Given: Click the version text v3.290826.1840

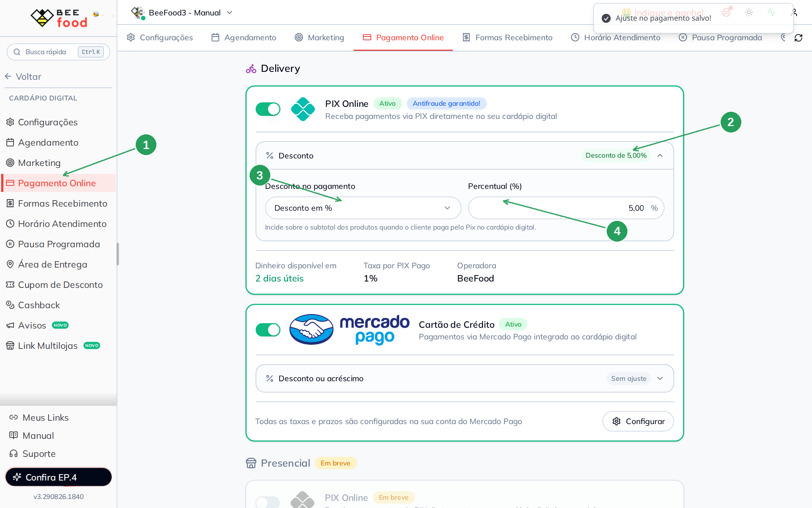Looking at the screenshot, I should pyautogui.click(x=59, y=497).
